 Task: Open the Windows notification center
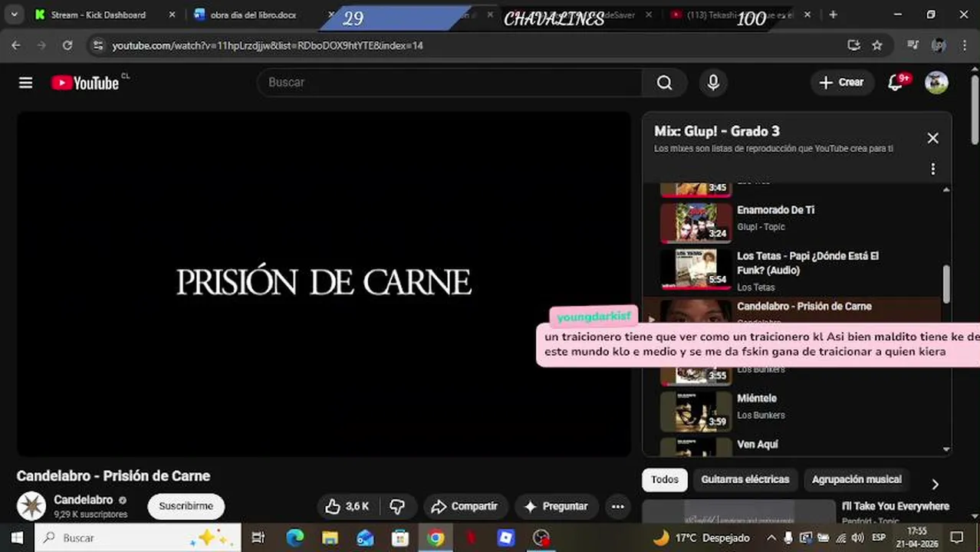(x=957, y=537)
